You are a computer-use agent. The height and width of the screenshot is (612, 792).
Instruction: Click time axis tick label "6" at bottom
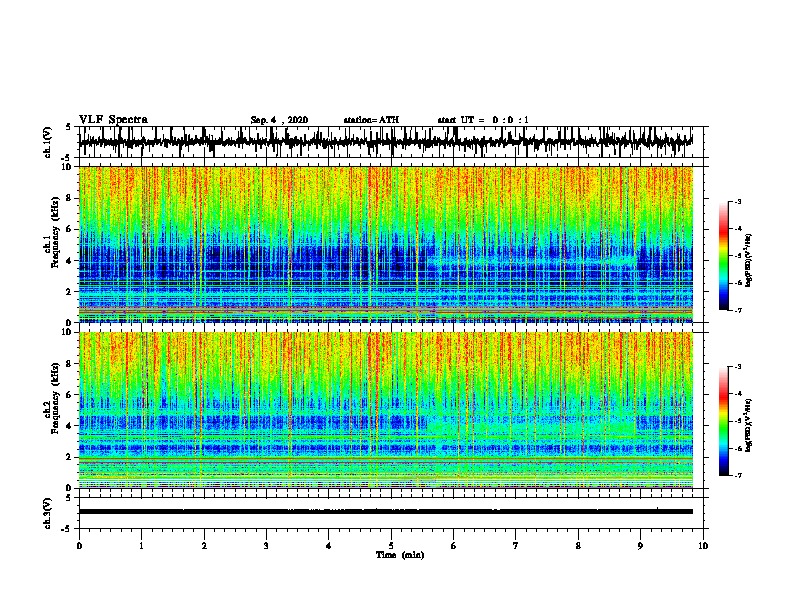454,546
